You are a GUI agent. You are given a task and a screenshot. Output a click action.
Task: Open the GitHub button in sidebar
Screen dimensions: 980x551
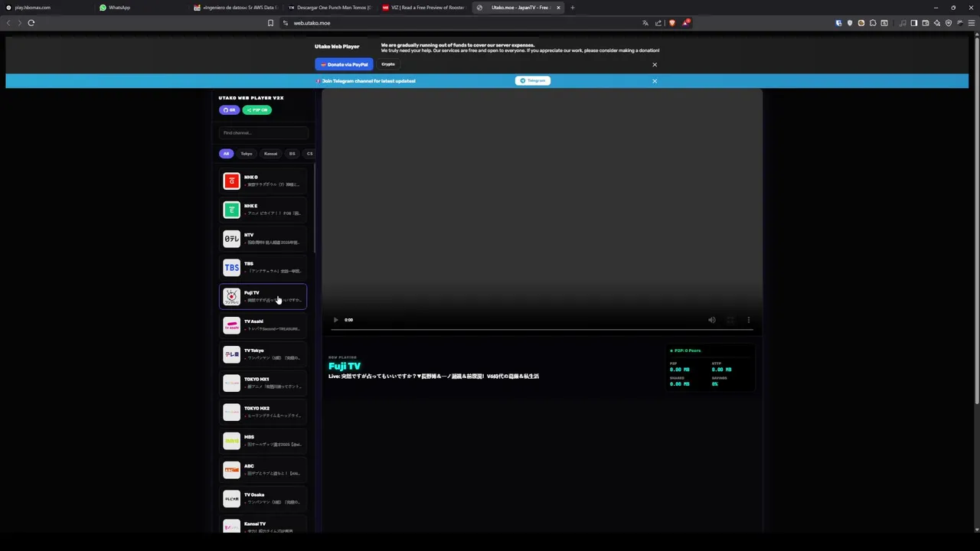point(228,110)
